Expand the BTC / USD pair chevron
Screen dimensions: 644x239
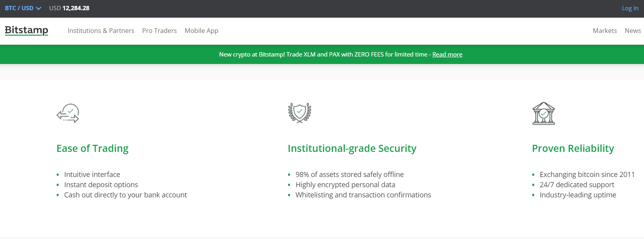click(x=38, y=8)
